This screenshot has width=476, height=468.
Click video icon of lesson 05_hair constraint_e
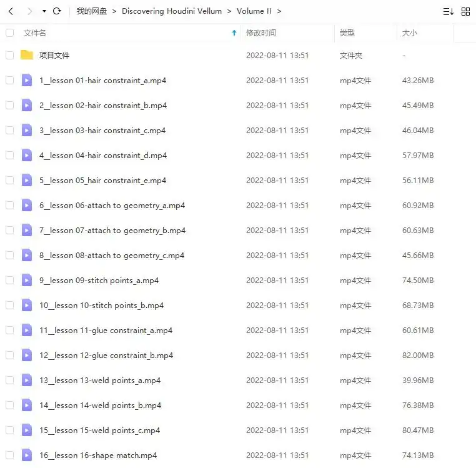(27, 181)
